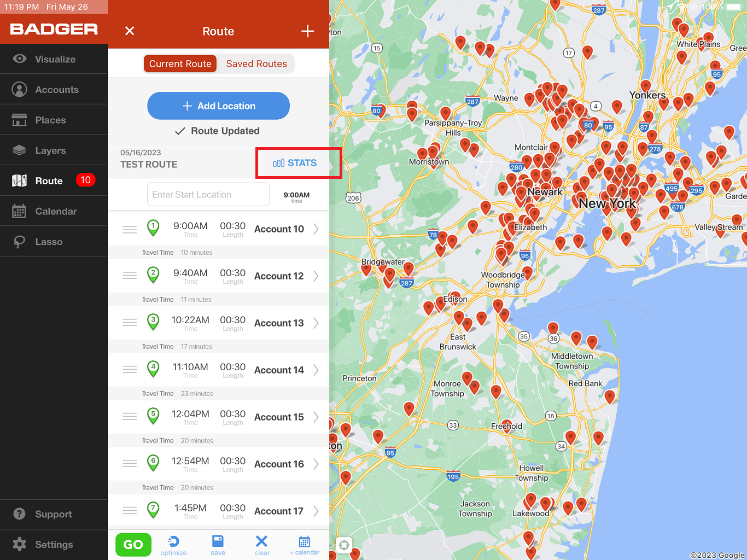This screenshot has height=560, width=747.
Task: Click the Enter Start Location field
Action: coord(208,194)
